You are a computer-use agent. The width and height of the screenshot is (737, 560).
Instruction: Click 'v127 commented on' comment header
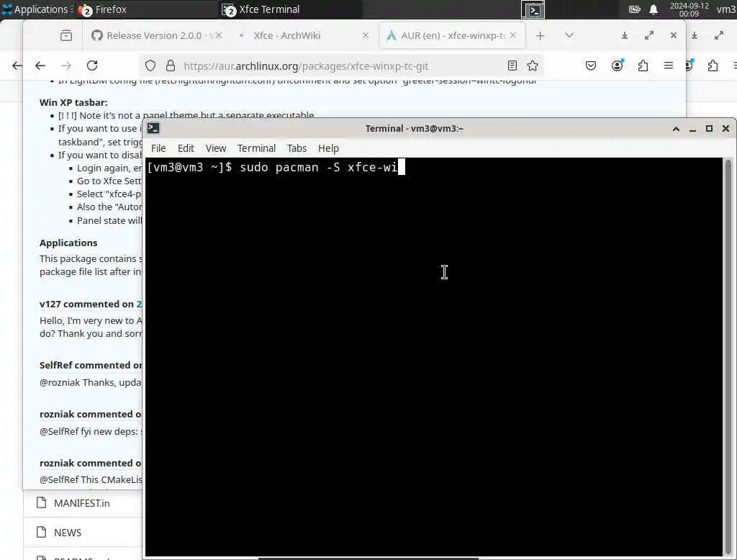coord(86,304)
